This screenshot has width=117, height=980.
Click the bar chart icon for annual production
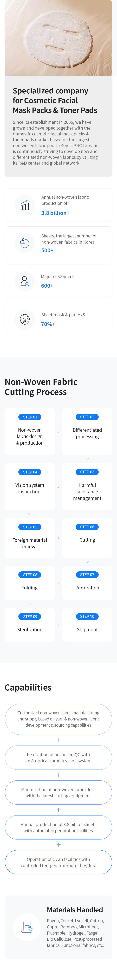click(25, 205)
